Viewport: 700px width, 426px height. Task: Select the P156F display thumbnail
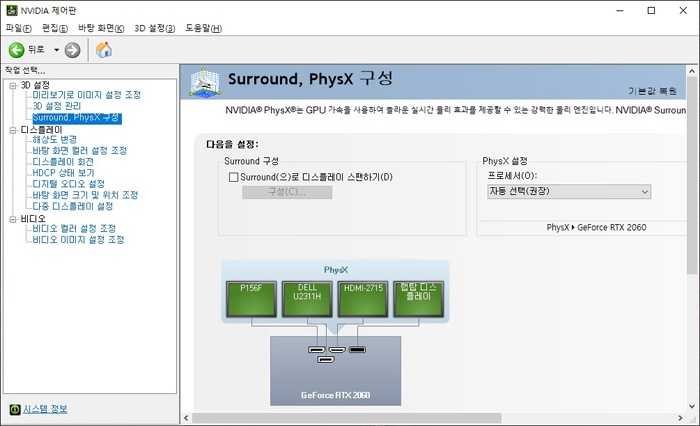tap(251, 299)
